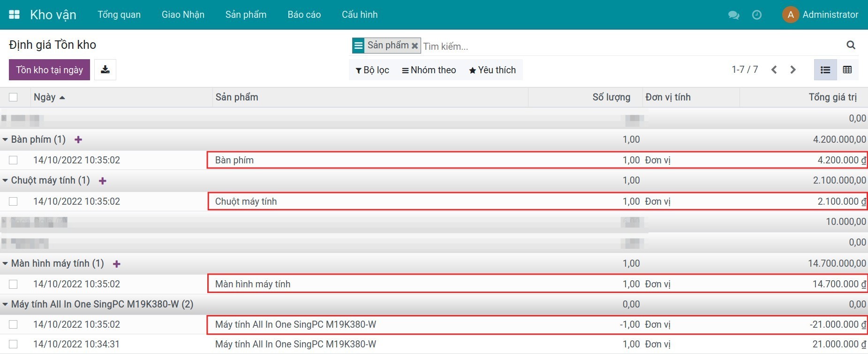Select the Màn hình máy tính row checkbox
The image size is (868, 354).
13,284
